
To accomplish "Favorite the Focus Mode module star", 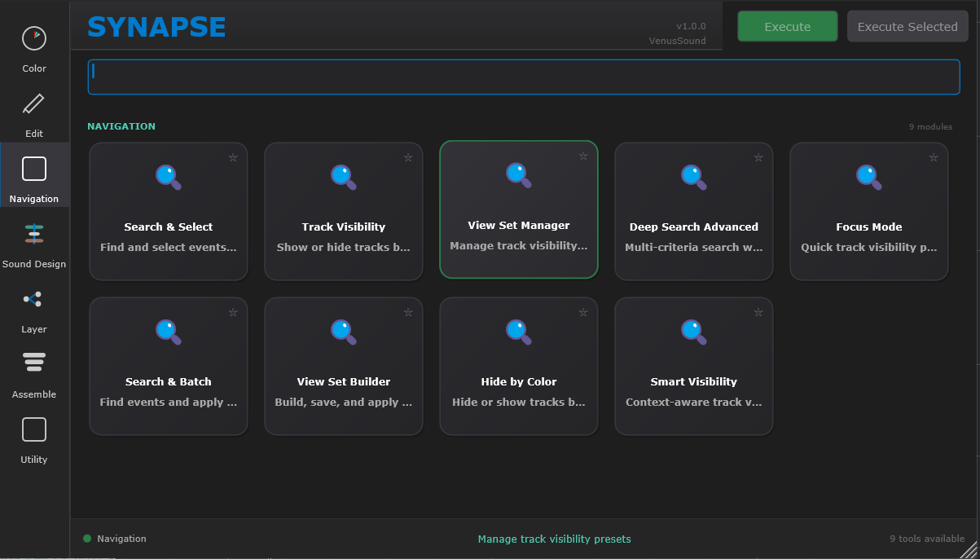I will coord(934,157).
